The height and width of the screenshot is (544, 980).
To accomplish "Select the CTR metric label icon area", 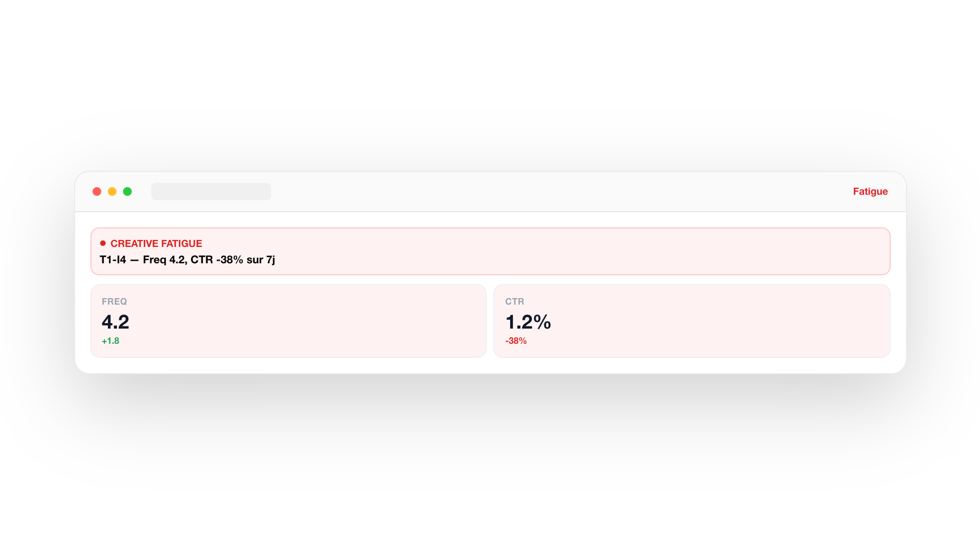I will [514, 301].
